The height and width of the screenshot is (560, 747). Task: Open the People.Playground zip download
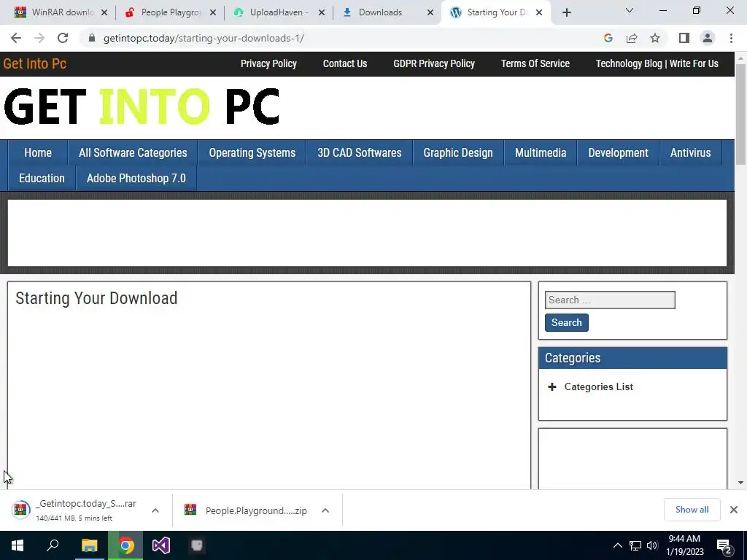pyautogui.click(x=245, y=510)
